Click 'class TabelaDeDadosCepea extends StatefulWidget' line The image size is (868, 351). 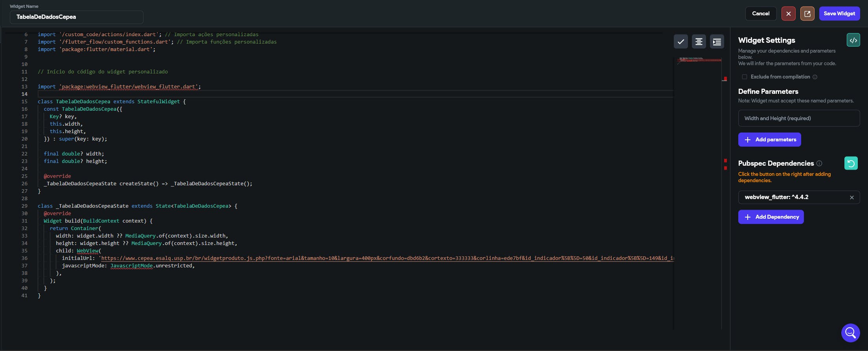coord(112,101)
